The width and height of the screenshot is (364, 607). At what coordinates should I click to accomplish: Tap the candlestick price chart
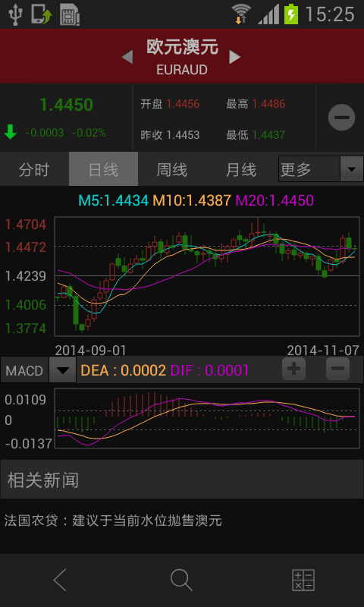pos(207,276)
